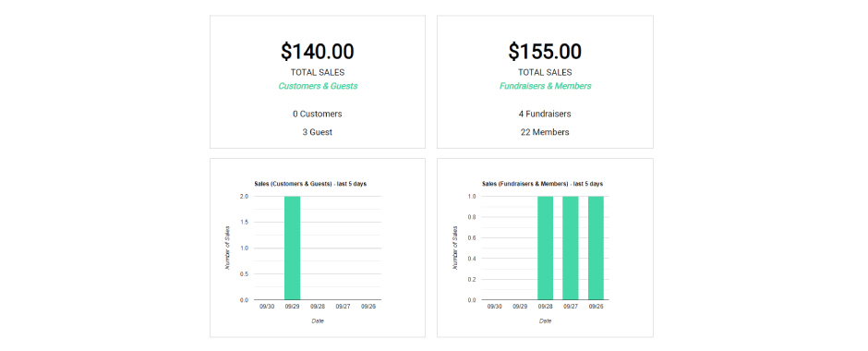
Task: Click the Sales (Fundraisers & Members) chart title
Action: (x=543, y=183)
